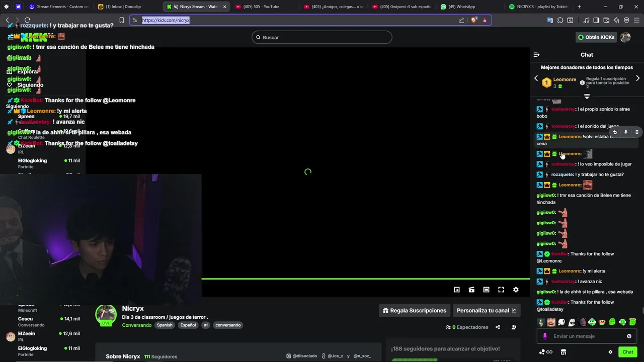Viewport: 644px width, 362px height.
Task: Open the emoji picker in chat
Action: coord(629,336)
